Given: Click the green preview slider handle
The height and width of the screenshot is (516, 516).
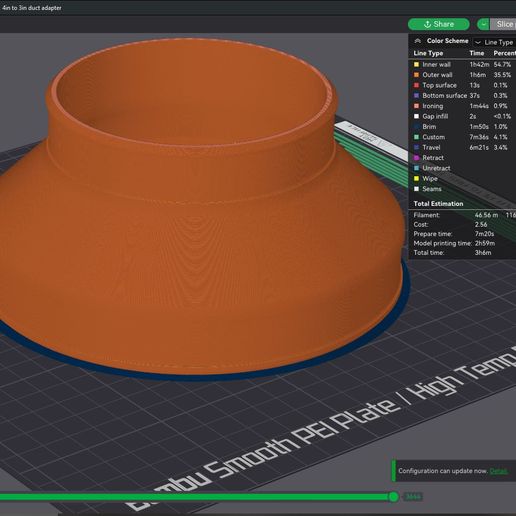Looking at the screenshot, I should [394, 497].
